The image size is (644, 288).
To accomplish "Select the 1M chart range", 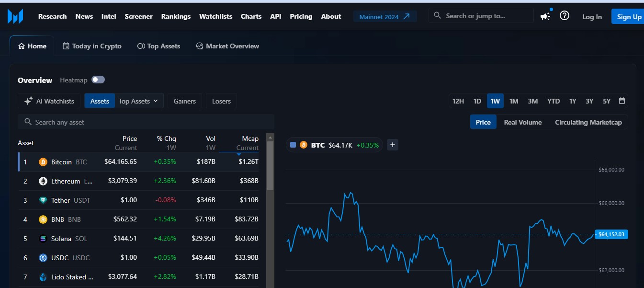I will (x=514, y=101).
